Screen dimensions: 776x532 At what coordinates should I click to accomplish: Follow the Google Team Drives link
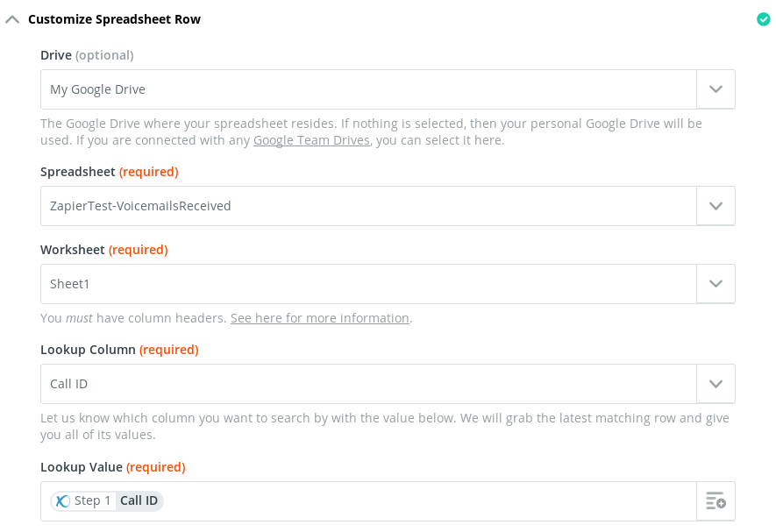point(310,139)
